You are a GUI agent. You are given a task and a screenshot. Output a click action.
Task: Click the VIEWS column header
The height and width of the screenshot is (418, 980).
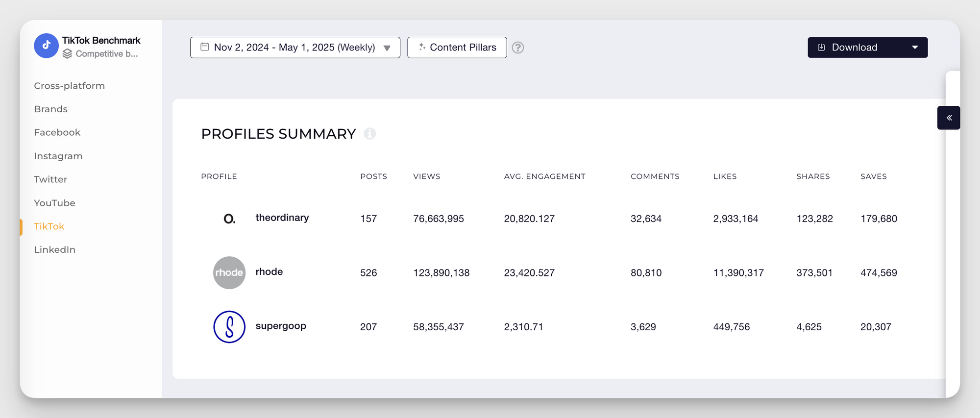click(x=427, y=176)
